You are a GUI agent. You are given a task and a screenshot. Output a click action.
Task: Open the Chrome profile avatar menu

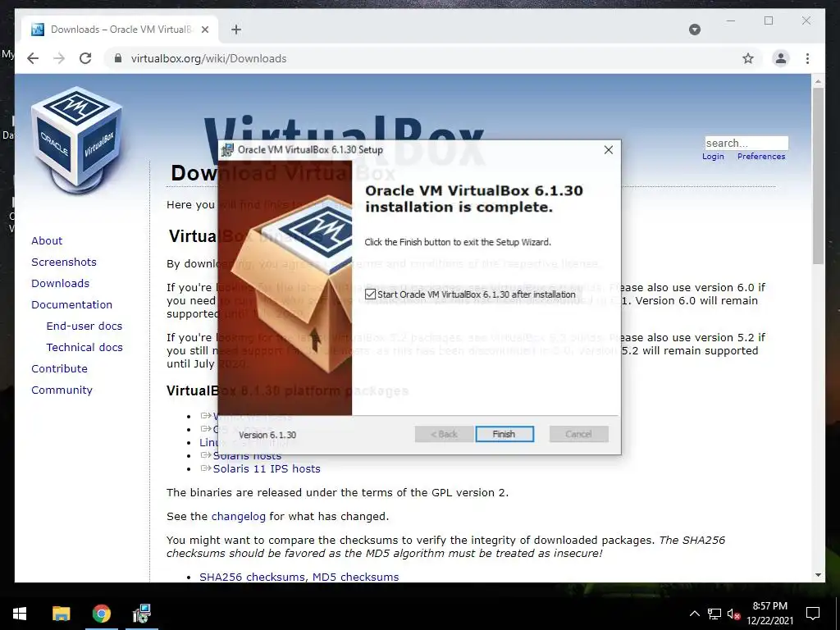(x=781, y=58)
